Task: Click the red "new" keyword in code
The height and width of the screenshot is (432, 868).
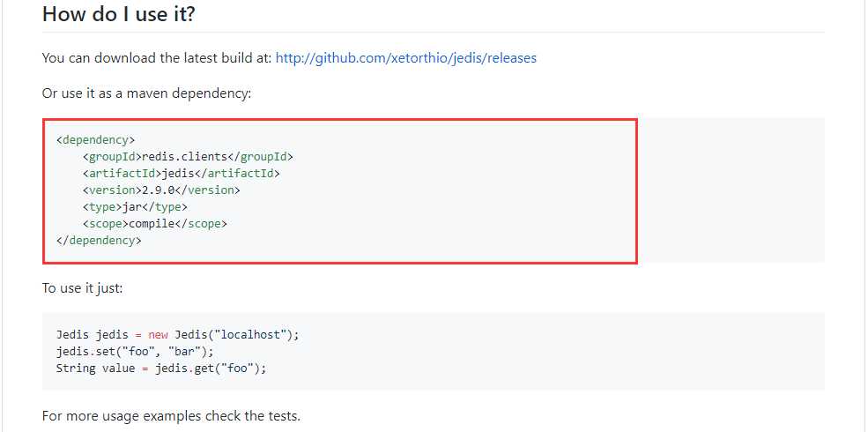Action: [x=159, y=335]
